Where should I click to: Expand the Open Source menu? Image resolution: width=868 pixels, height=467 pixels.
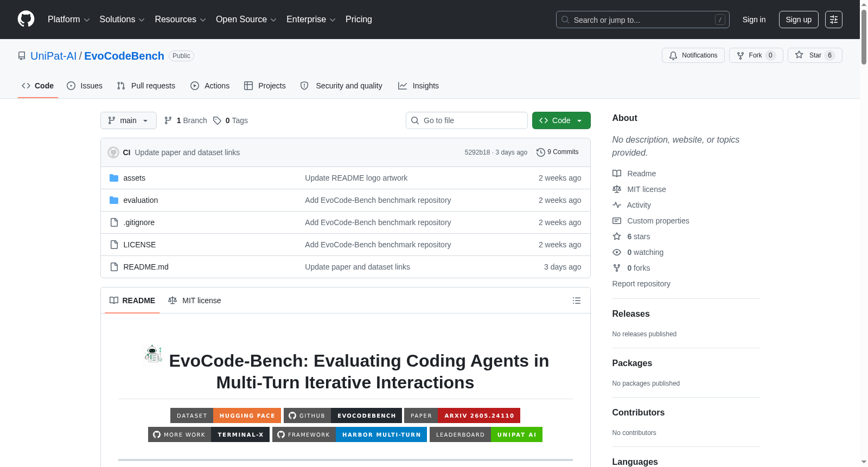(x=246, y=20)
